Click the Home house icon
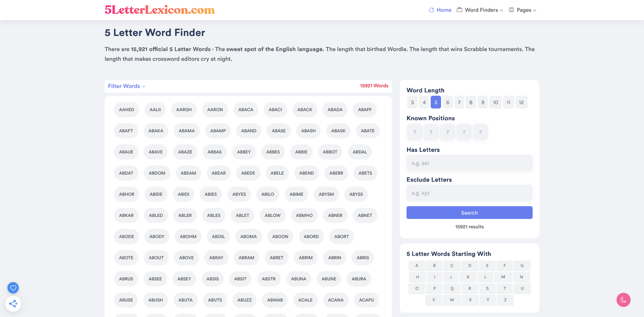Screen dimensions: 644x317 pyautogui.click(x=431, y=10)
